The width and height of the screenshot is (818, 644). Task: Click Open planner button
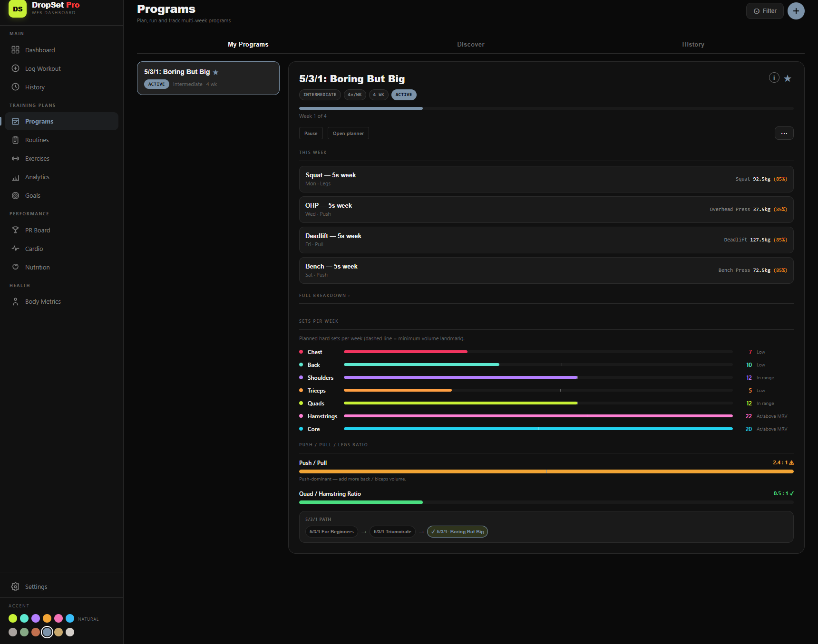pyautogui.click(x=348, y=134)
